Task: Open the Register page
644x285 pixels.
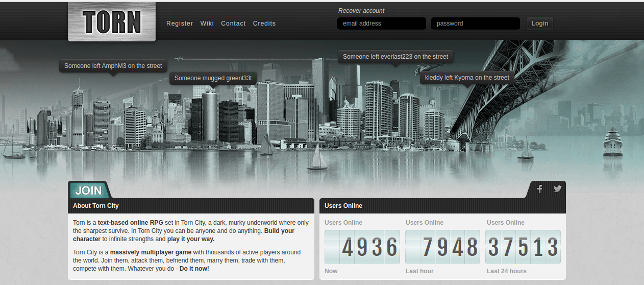Action: pyautogui.click(x=180, y=23)
